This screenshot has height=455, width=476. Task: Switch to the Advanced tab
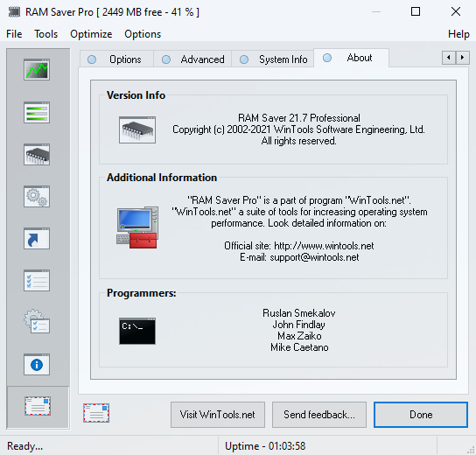[x=192, y=59]
